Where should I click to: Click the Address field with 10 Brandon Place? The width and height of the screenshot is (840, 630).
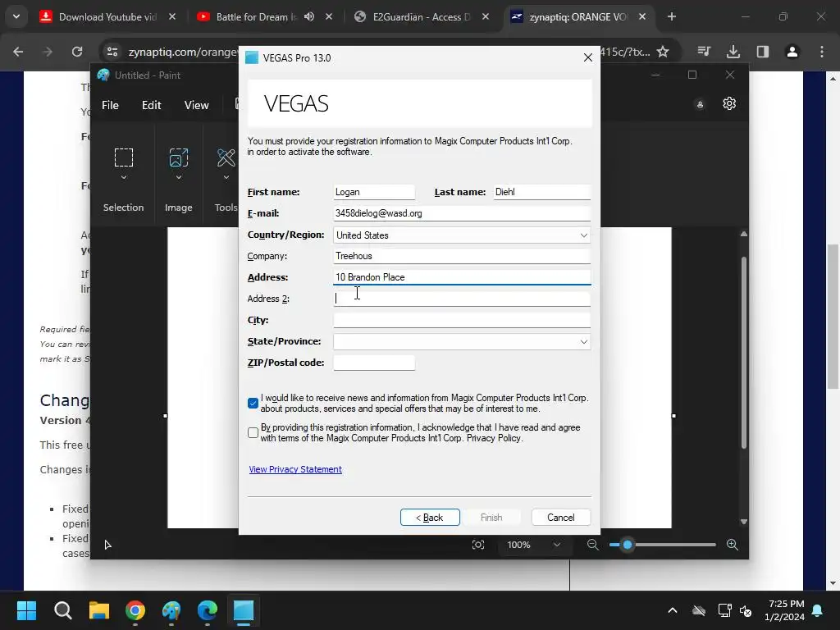(462, 277)
